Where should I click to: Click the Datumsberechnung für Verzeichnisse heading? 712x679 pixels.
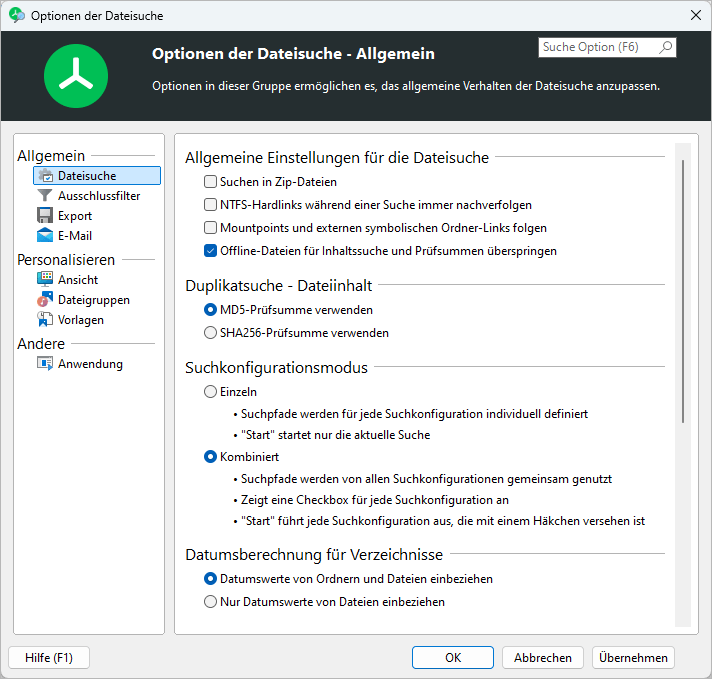(314, 555)
